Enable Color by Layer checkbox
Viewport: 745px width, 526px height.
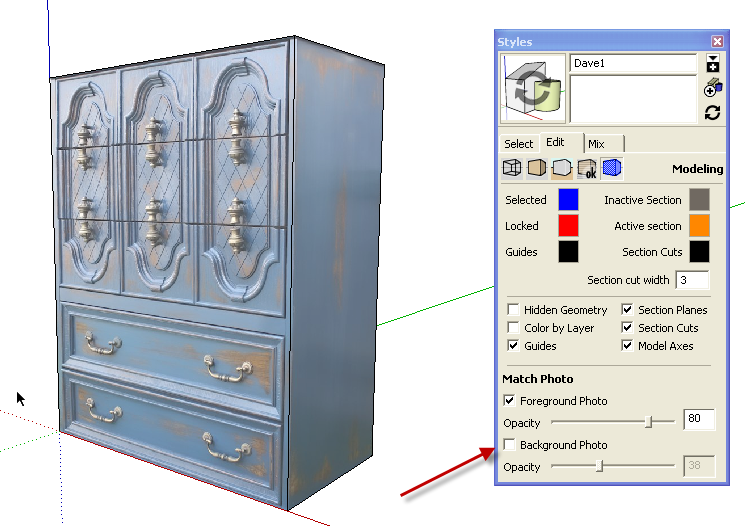point(513,328)
